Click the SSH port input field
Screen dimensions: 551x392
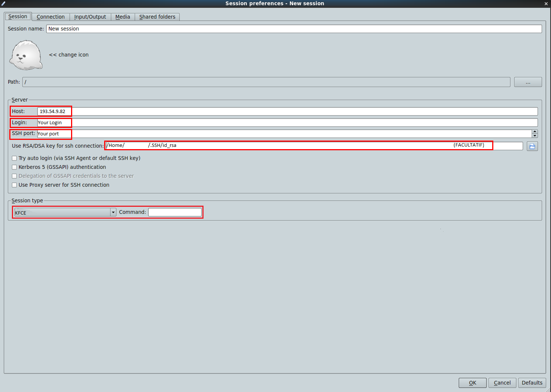[285, 134]
